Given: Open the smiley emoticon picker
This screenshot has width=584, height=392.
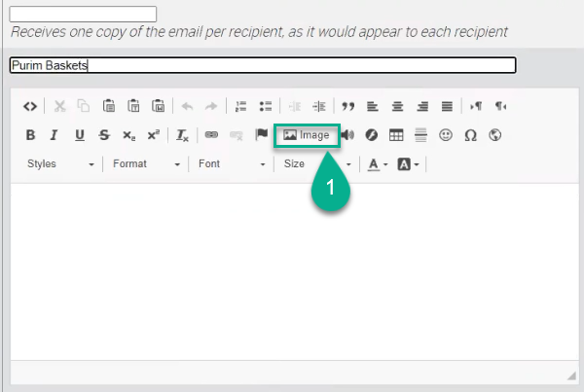Looking at the screenshot, I should pos(446,135).
